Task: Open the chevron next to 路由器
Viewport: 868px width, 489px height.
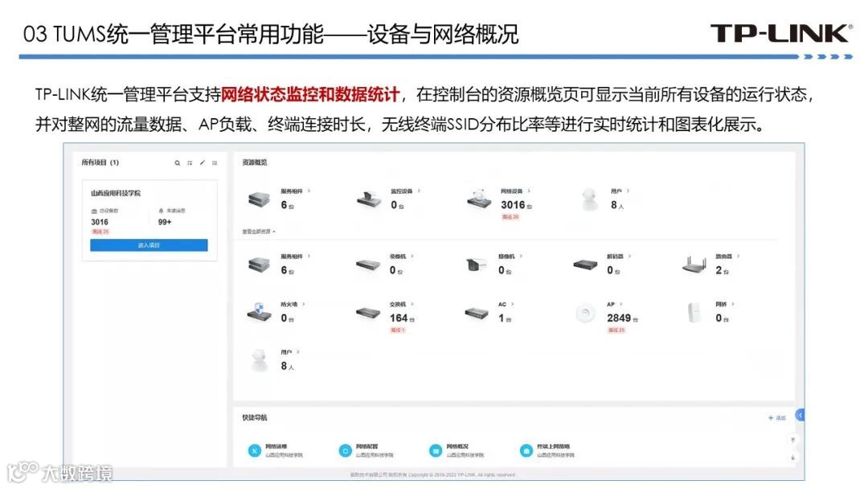Action: tap(738, 257)
